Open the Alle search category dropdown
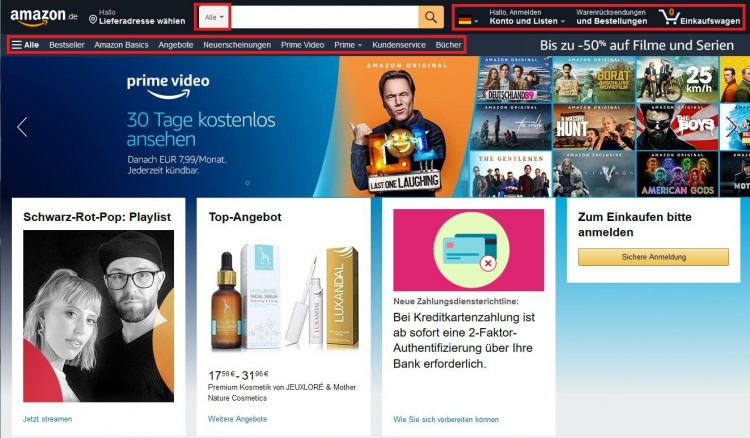 pyautogui.click(x=214, y=17)
